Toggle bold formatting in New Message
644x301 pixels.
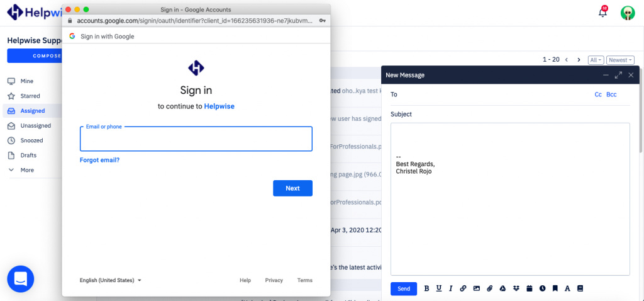426,288
